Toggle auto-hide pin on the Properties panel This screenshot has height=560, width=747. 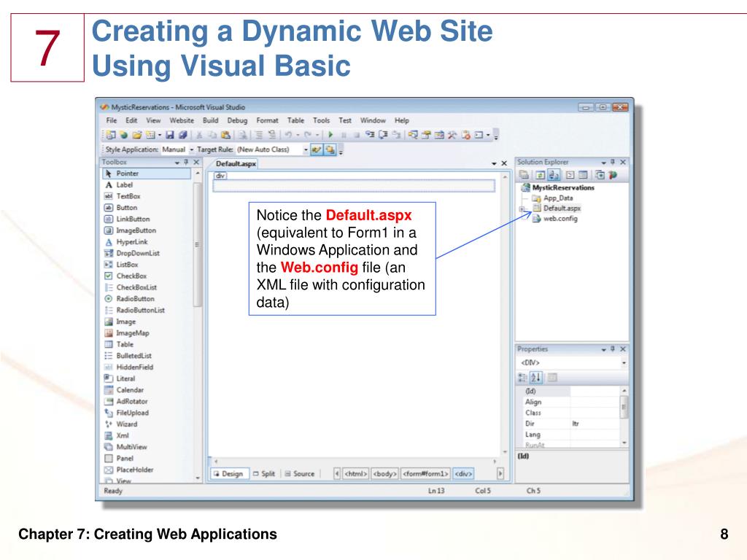(613, 349)
